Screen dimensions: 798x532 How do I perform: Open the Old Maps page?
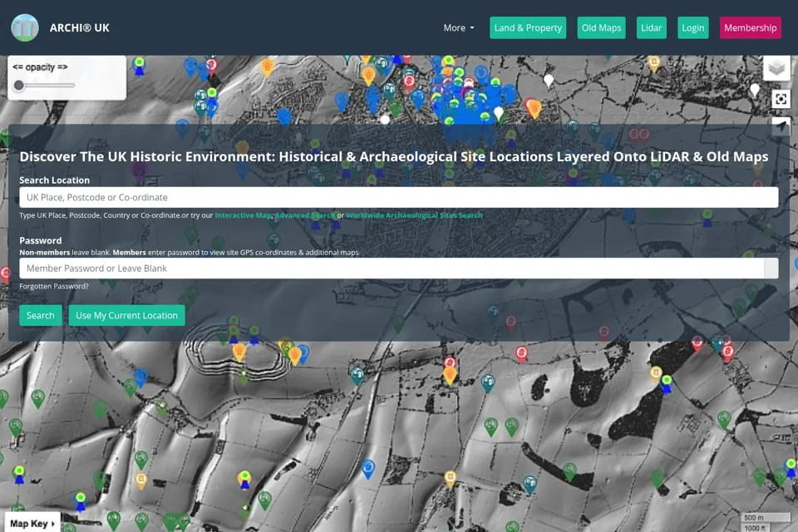pyautogui.click(x=601, y=28)
